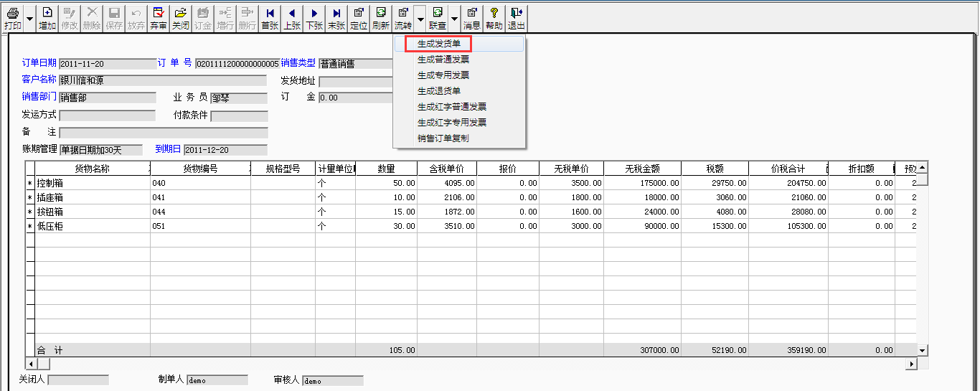Click the 定位 (Locate) toolbar icon
Image resolution: width=980 pixels, height=391 pixels.
[359, 17]
